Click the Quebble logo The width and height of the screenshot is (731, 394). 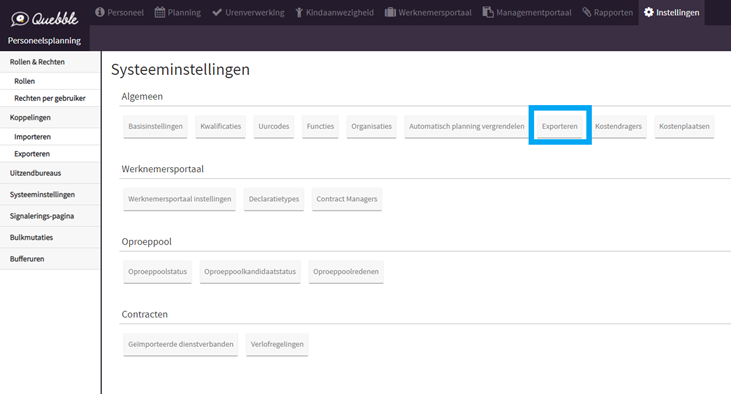tap(44, 19)
